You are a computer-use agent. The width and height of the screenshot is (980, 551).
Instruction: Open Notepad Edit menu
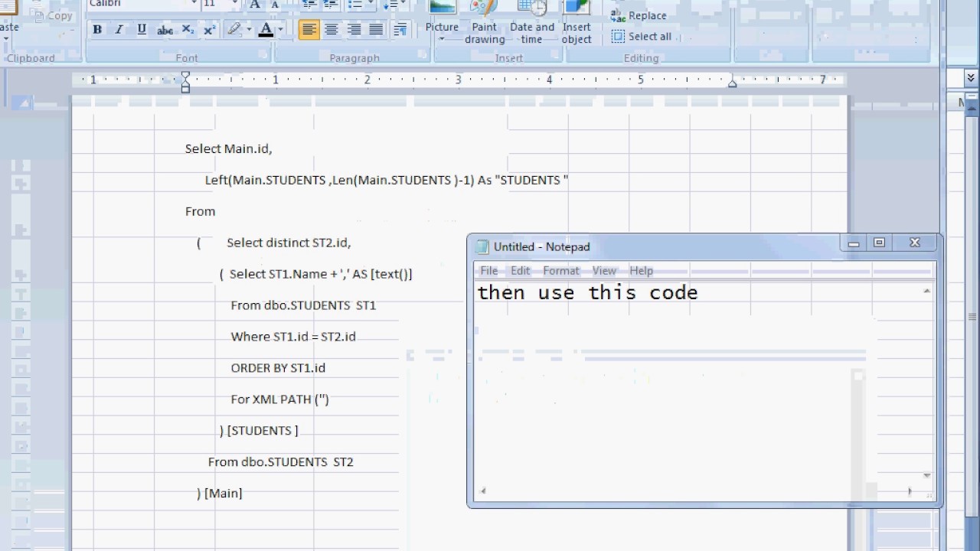point(521,271)
